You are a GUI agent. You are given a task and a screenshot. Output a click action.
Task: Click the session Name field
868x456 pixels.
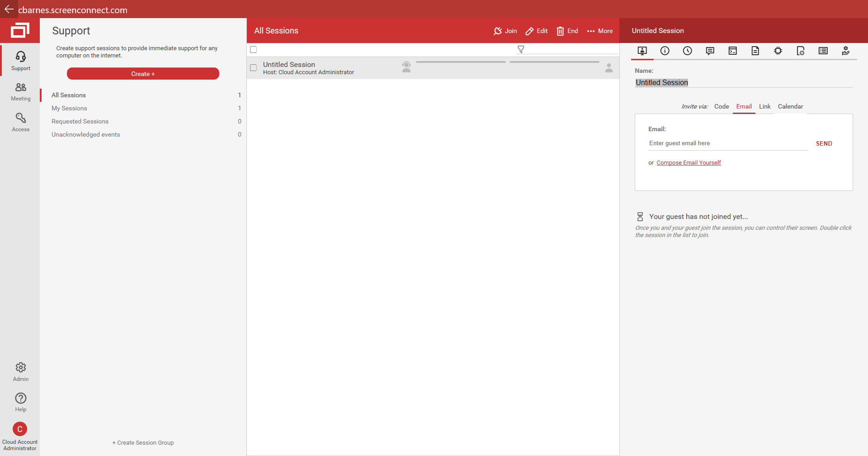pos(744,82)
